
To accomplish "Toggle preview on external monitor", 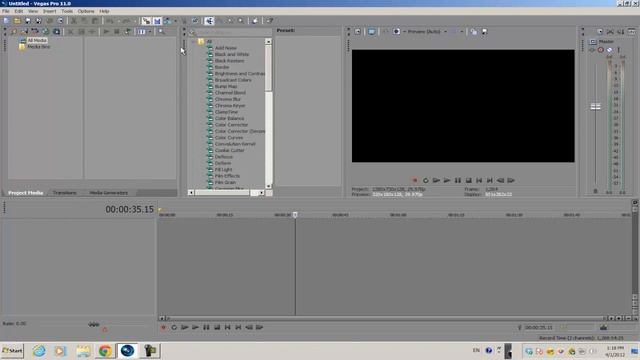I will click(x=371, y=31).
